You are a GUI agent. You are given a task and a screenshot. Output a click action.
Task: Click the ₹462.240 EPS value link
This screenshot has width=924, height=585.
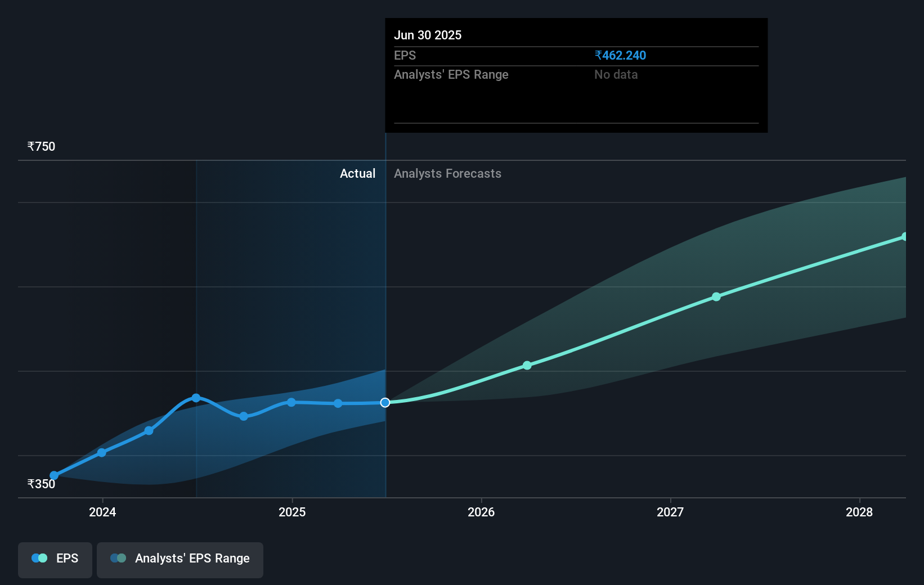click(620, 55)
